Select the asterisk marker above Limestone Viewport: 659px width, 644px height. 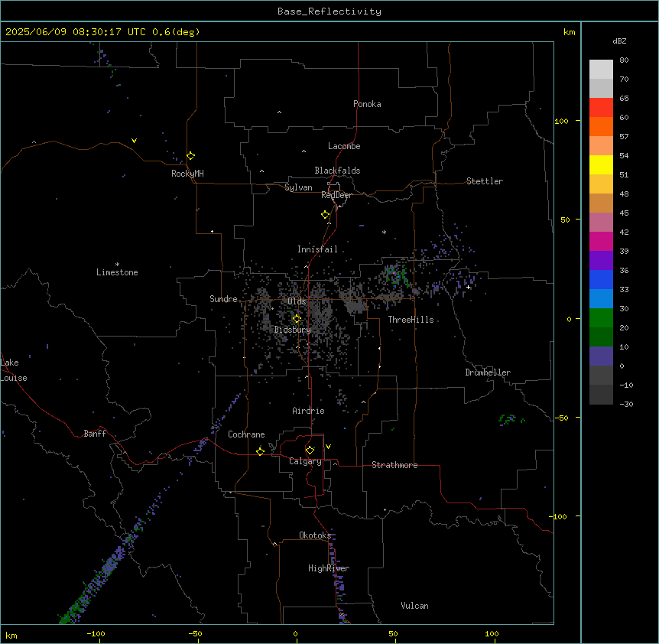117,265
